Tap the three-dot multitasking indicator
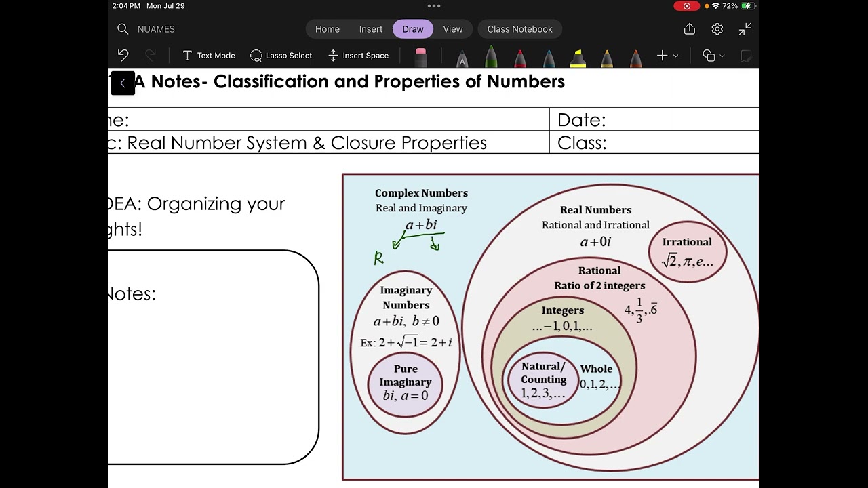This screenshot has height=488, width=868. point(434,6)
